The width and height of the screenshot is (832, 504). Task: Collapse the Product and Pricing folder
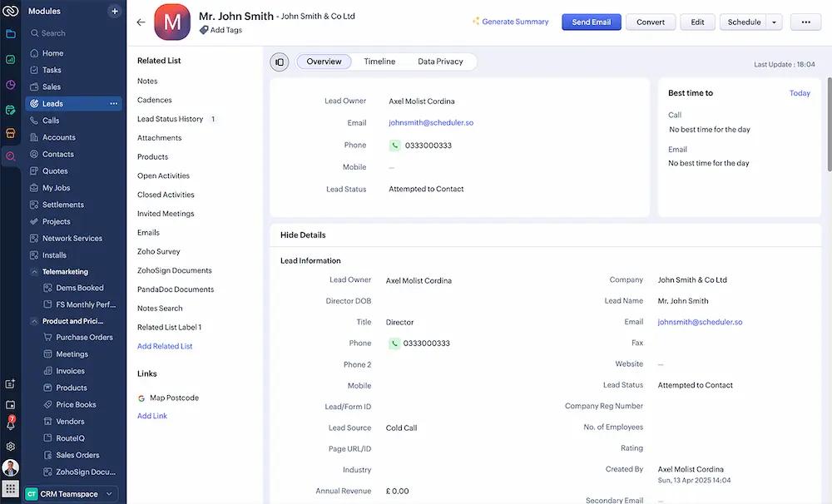tap(34, 322)
